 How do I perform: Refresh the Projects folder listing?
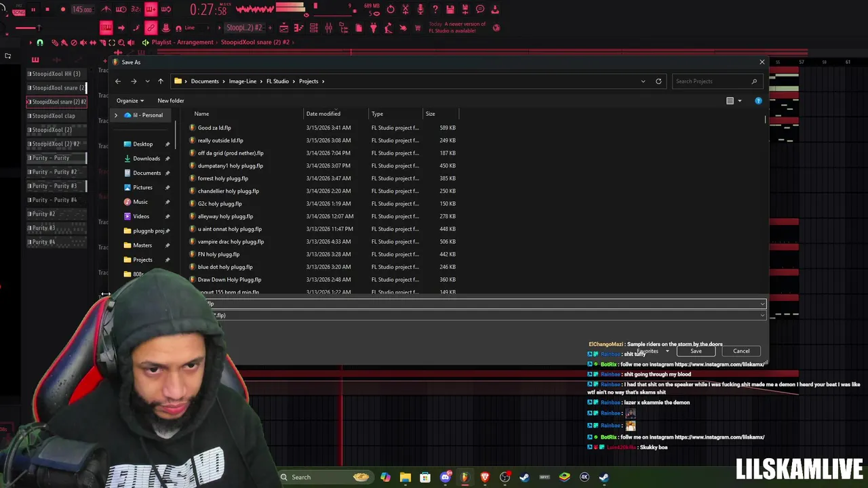pyautogui.click(x=658, y=81)
